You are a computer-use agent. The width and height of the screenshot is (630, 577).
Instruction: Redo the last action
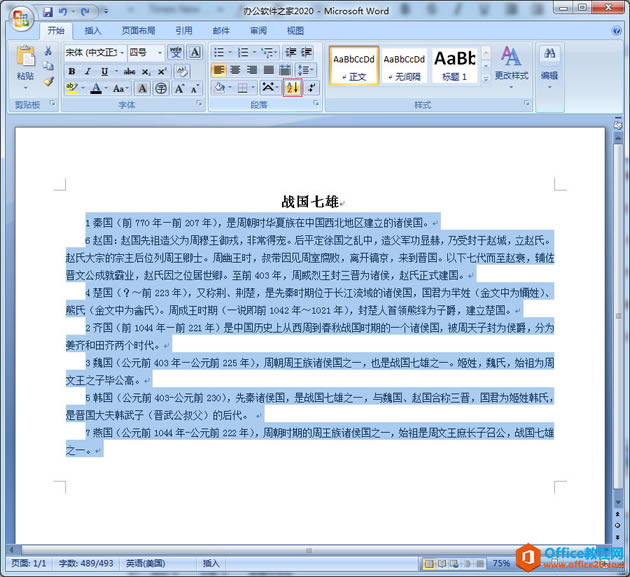pos(85,12)
